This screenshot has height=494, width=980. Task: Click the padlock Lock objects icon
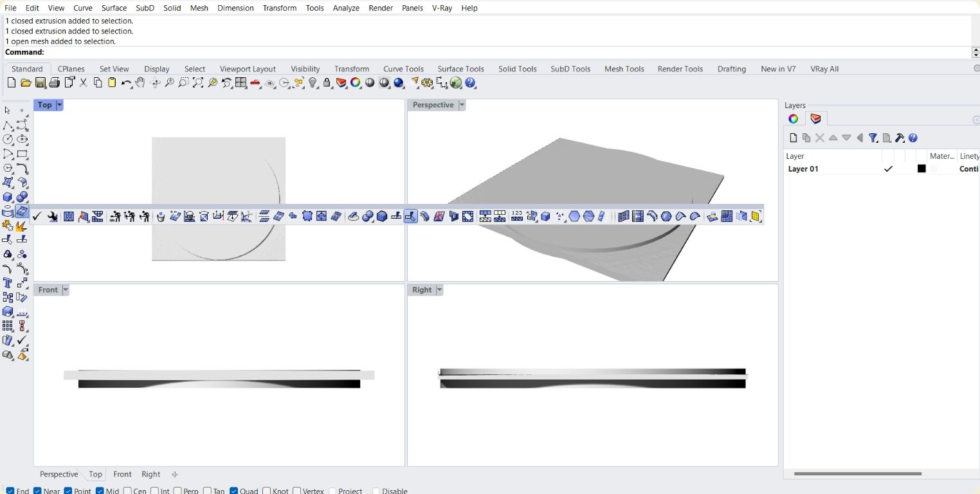pos(327,83)
